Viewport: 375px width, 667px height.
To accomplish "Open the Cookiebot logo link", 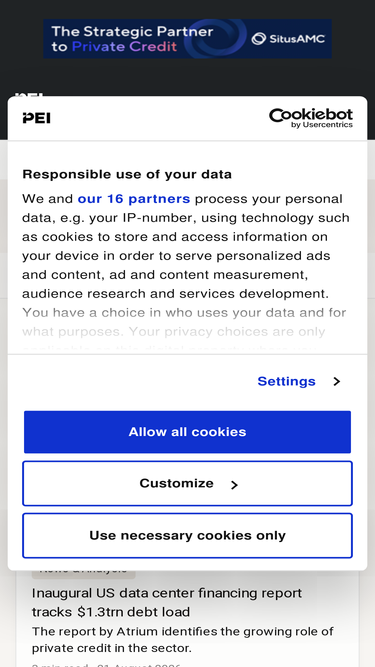I will pos(311,118).
